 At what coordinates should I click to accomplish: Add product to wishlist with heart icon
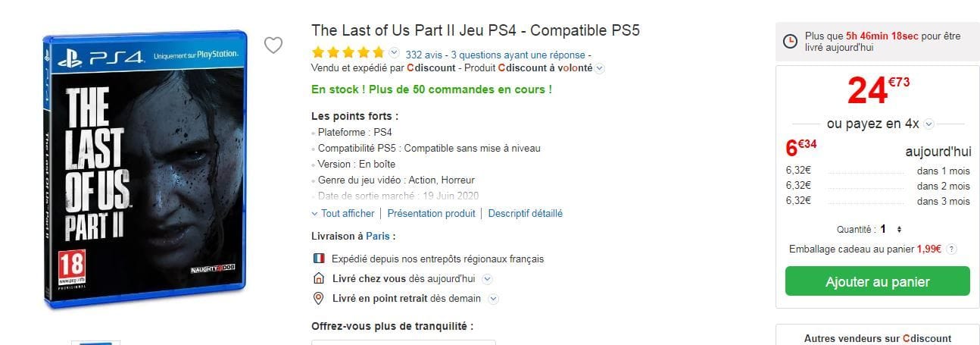coord(273,45)
